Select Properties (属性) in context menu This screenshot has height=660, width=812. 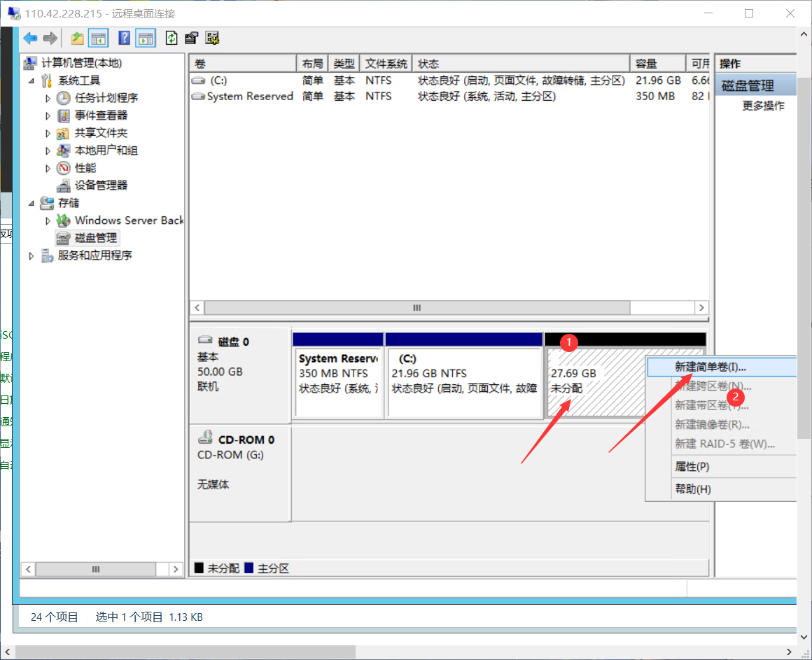click(x=692, y=467)
